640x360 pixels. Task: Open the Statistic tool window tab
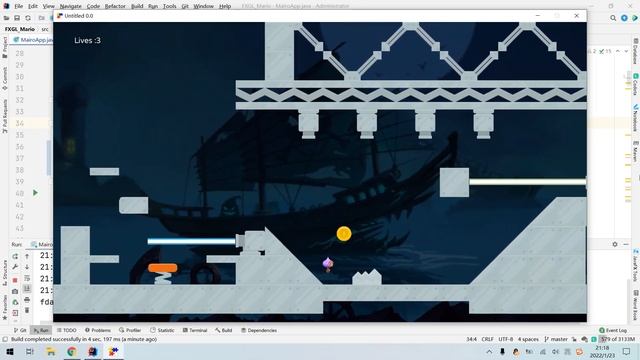[162, 330]
